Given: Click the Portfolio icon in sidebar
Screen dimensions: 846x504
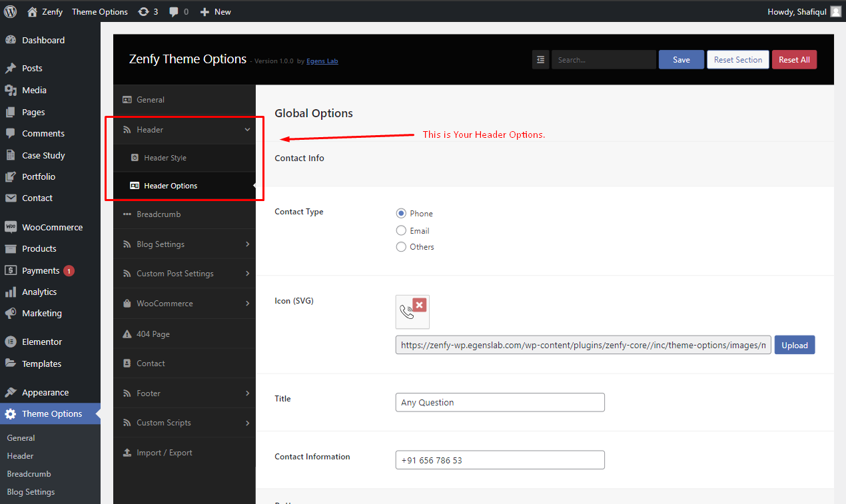Looking at the screenshot, I should (x=11, y=176).
